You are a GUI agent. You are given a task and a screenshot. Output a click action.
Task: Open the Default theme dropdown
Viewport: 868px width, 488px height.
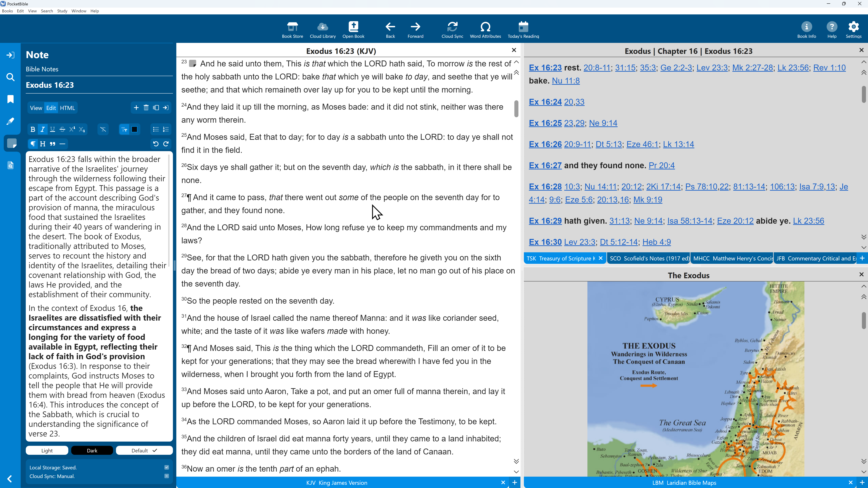click(x=144, y=451)
